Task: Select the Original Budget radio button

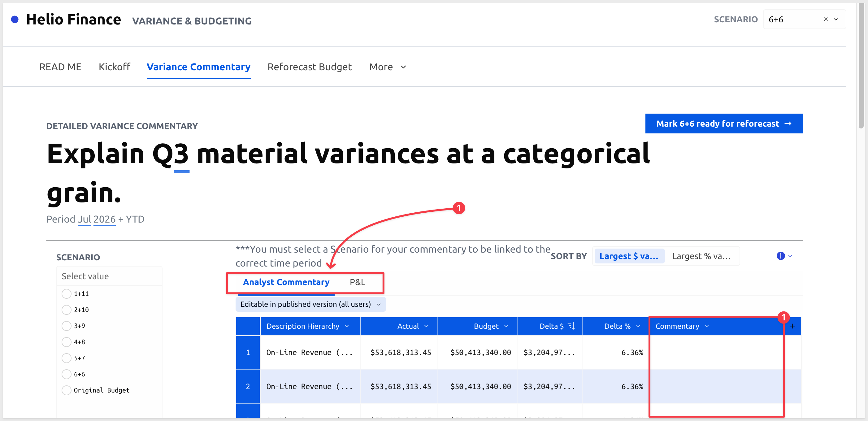Action: tap(66, 390)
